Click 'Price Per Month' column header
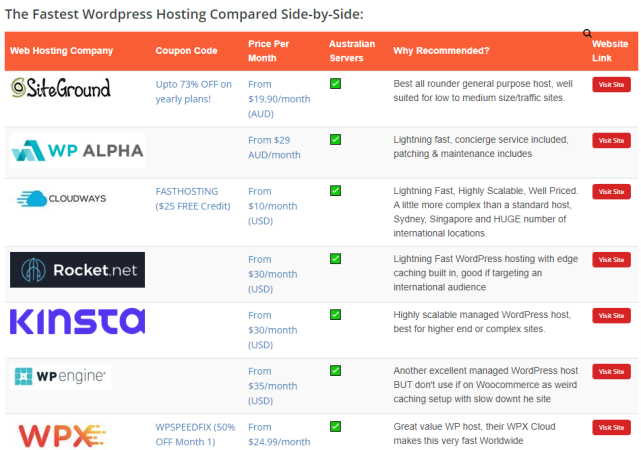The height and width of the screenshot is (450, 641). [x=269, y=51]
